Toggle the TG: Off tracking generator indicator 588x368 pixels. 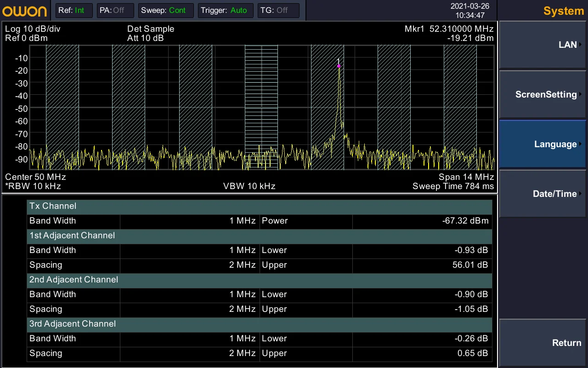[x=278, y=11]
